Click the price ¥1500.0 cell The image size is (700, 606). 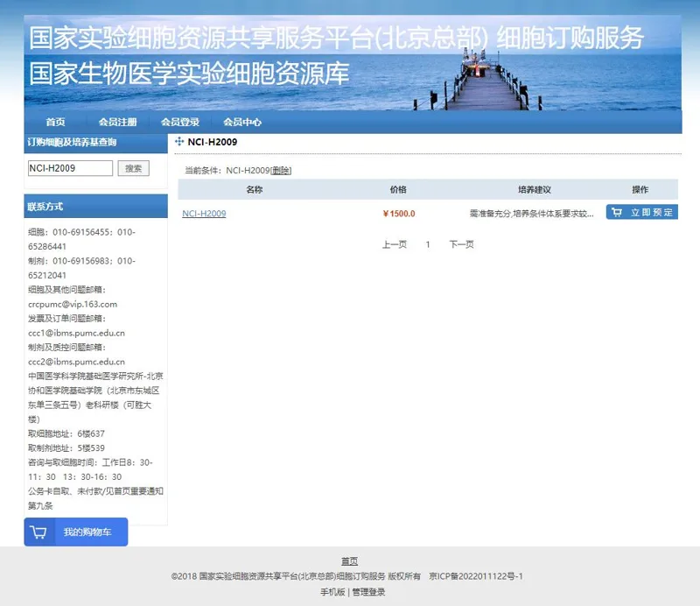click(x=399, y=214)
